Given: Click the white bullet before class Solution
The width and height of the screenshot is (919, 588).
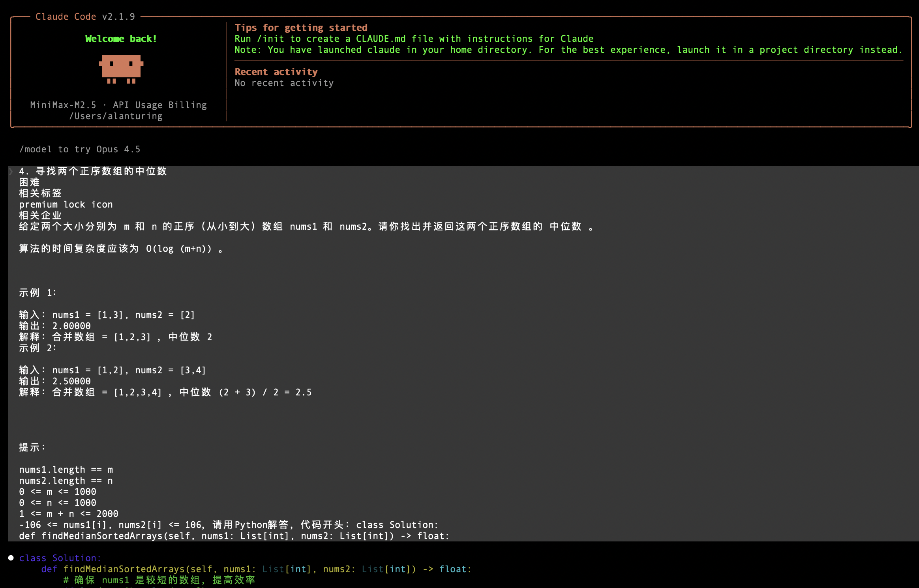Looking at the screenshot, I should 11,558.
